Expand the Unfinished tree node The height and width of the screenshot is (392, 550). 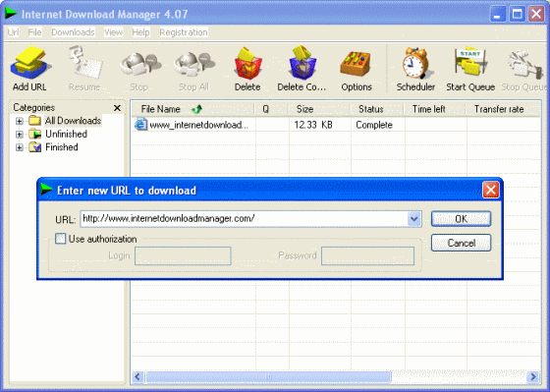coord(20,135)
